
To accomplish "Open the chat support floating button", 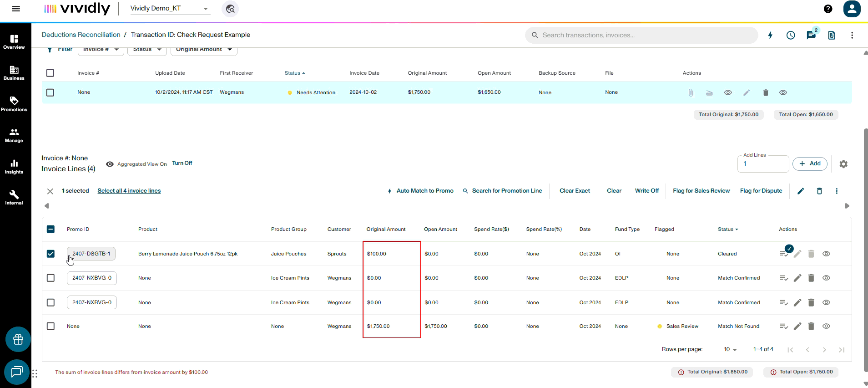I will [x=17, y=372].
